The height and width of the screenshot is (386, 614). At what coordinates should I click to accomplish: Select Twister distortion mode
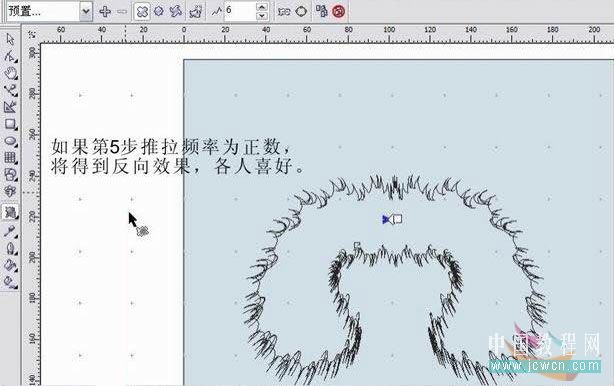tap(176, 11)
